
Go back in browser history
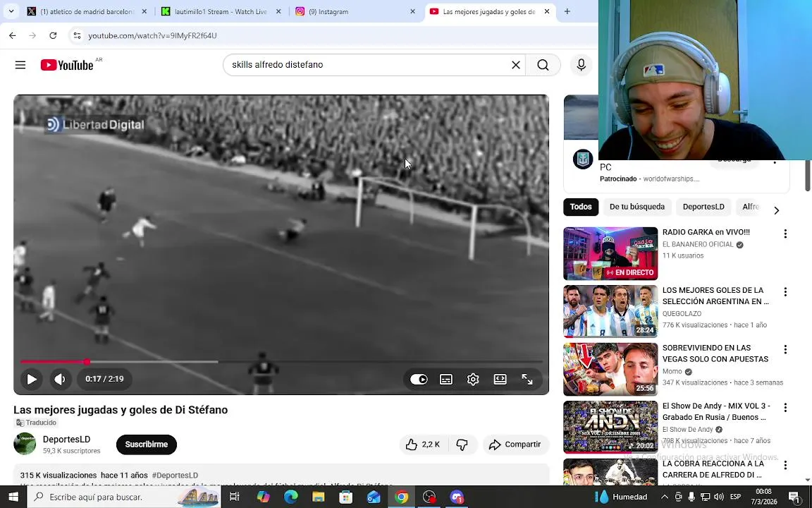point(13,35)
